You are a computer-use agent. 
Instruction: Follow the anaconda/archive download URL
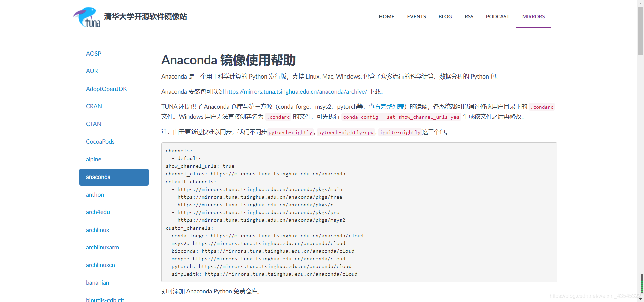(296, 92)
